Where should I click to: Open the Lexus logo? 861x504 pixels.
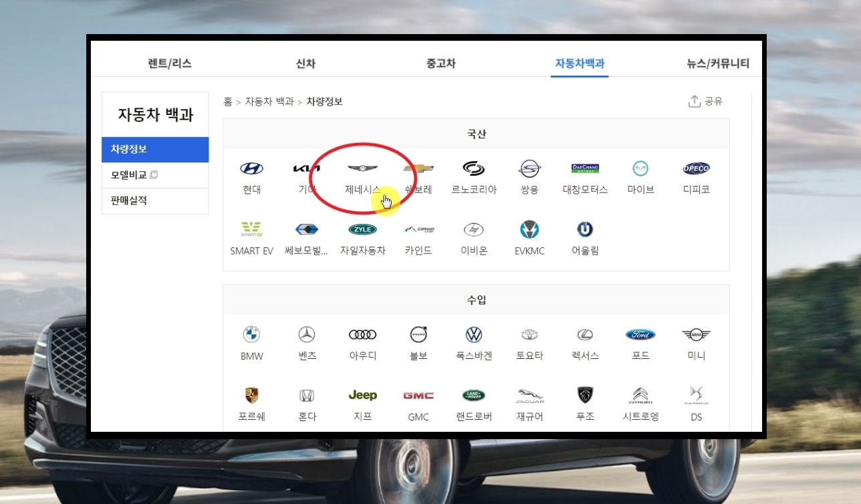point(585,334)
